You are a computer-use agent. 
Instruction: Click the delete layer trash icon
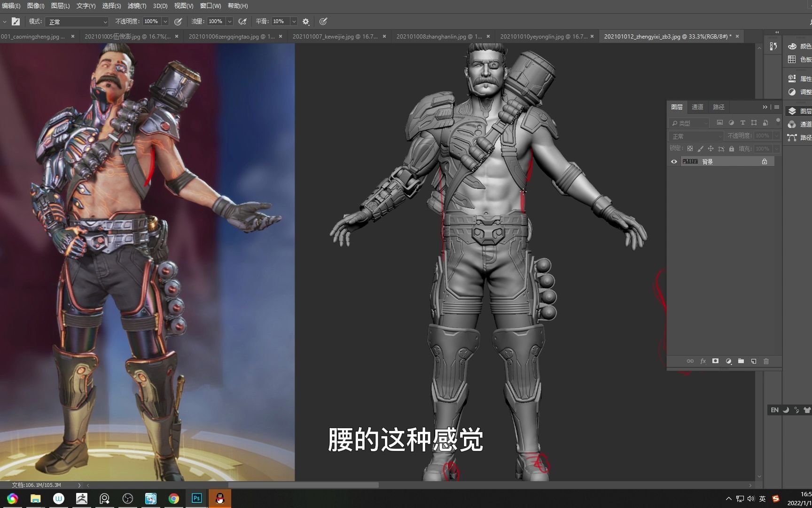point(766,361)
